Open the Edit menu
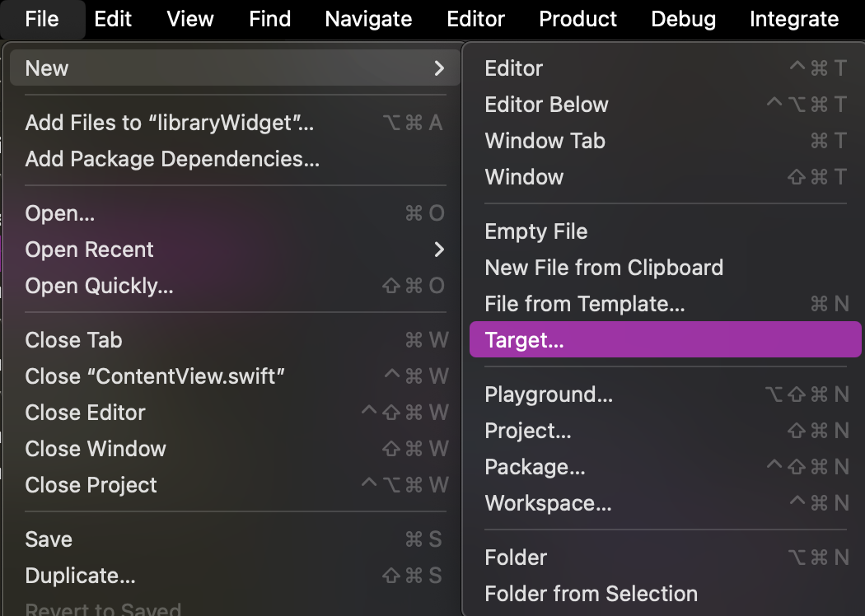 click(113, 19)
